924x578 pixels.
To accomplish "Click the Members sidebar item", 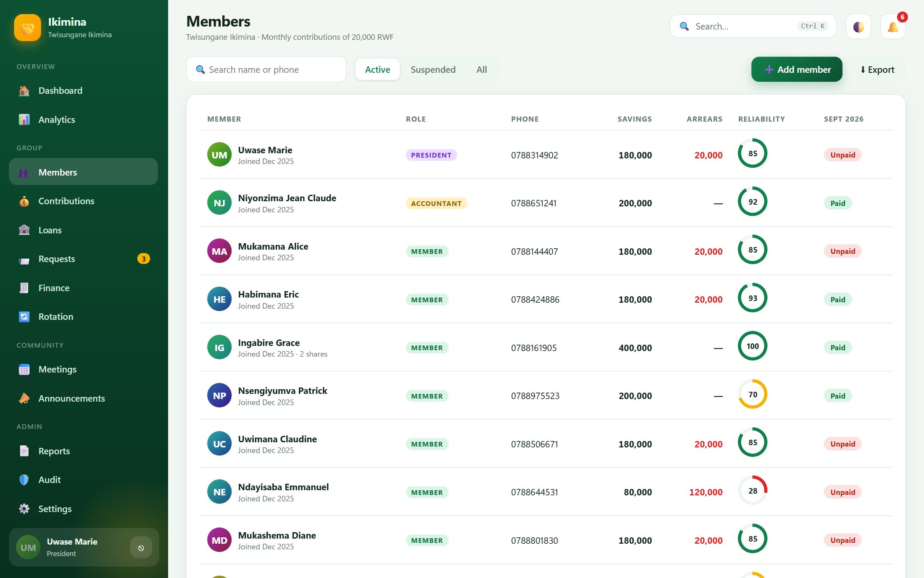I will pyautogui.click(x=83, y=172).
